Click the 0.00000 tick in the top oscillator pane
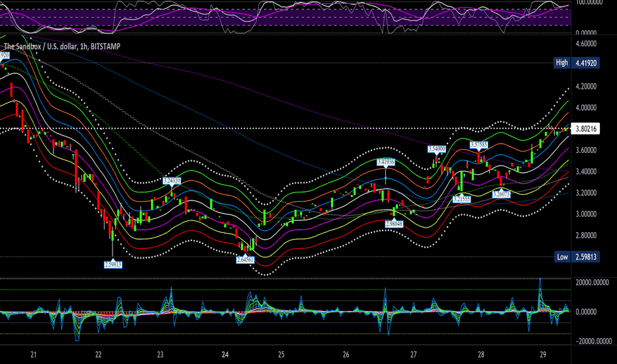617x364 pixels. (586, 33)
